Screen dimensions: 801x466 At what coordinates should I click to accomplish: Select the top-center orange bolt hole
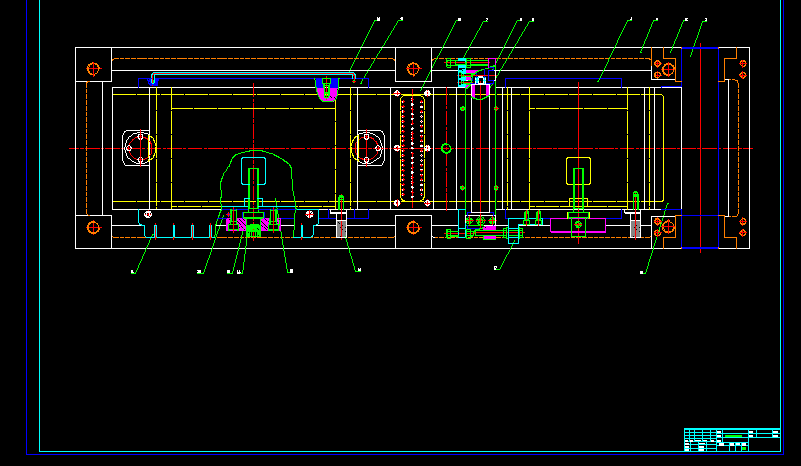tap(413, 69)
